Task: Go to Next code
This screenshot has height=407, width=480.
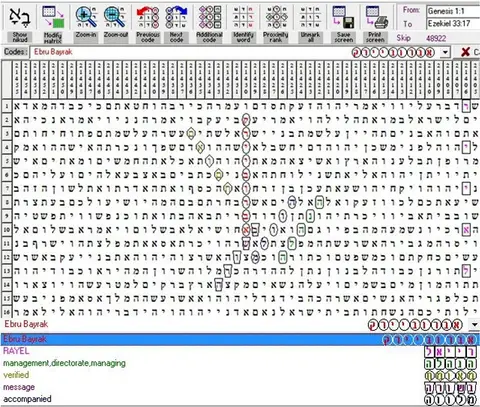Action: point(176,17)
